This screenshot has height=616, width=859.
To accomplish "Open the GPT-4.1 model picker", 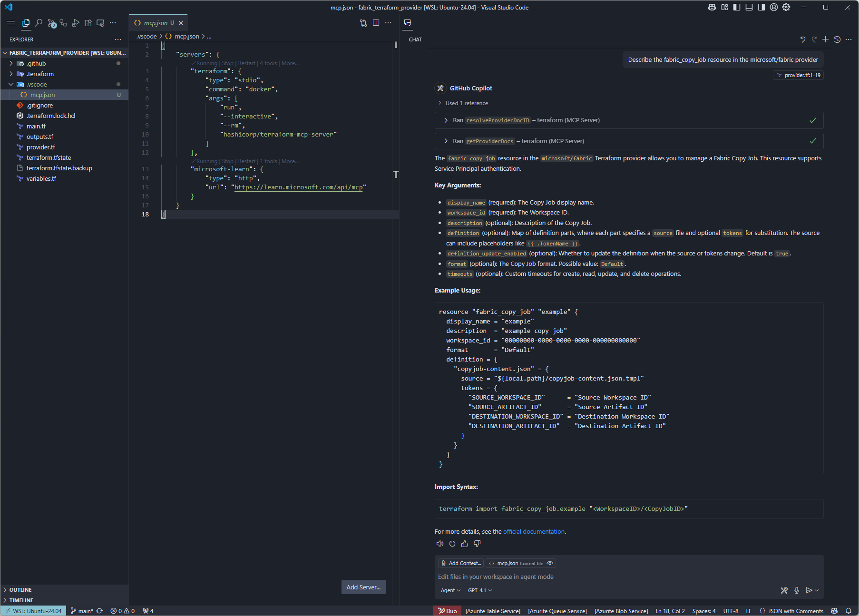I will (x=479, y=590).
